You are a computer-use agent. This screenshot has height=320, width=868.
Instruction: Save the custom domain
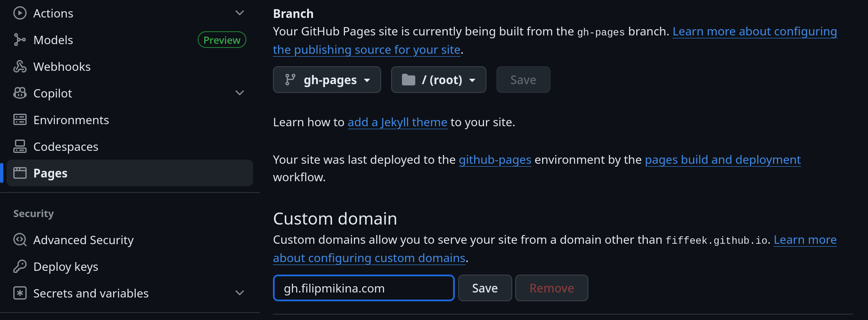coord(485,288)
